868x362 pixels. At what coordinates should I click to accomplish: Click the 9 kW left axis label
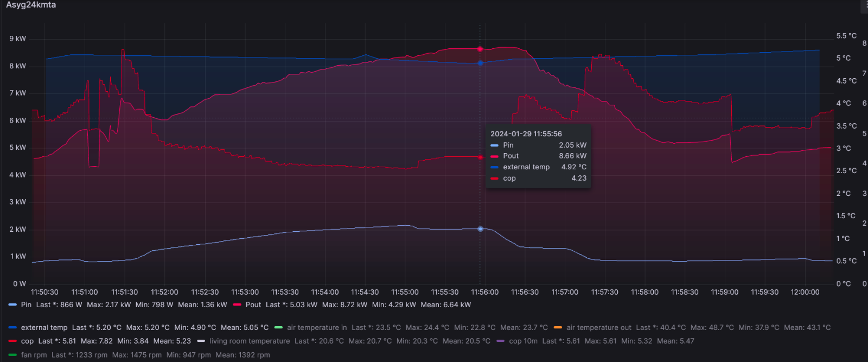pyautogui.click(x=17, y=39)
